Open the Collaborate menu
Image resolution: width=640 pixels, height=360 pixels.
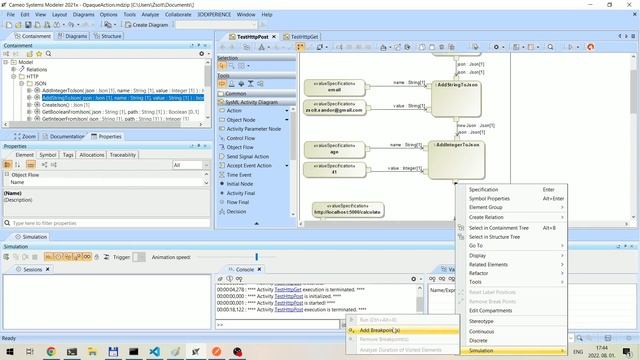point(178,14)
